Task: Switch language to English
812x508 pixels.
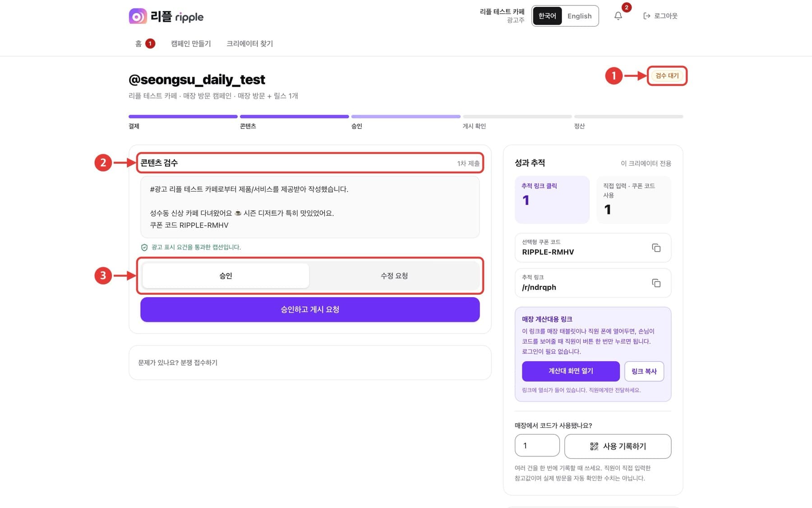Action: tap(579, 16)
